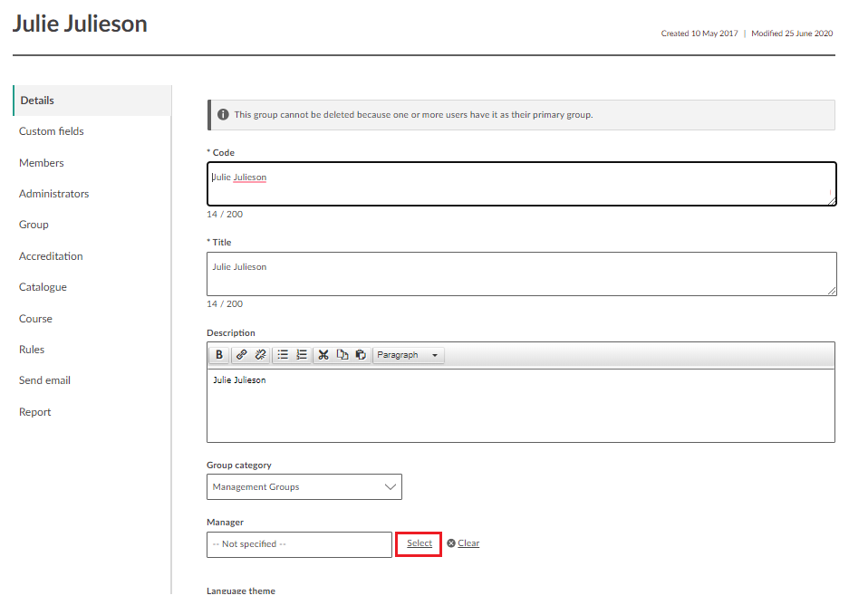Toggle bold formatting in Description editor
This screenshot has width=868, height=605.
click(219, 355)
